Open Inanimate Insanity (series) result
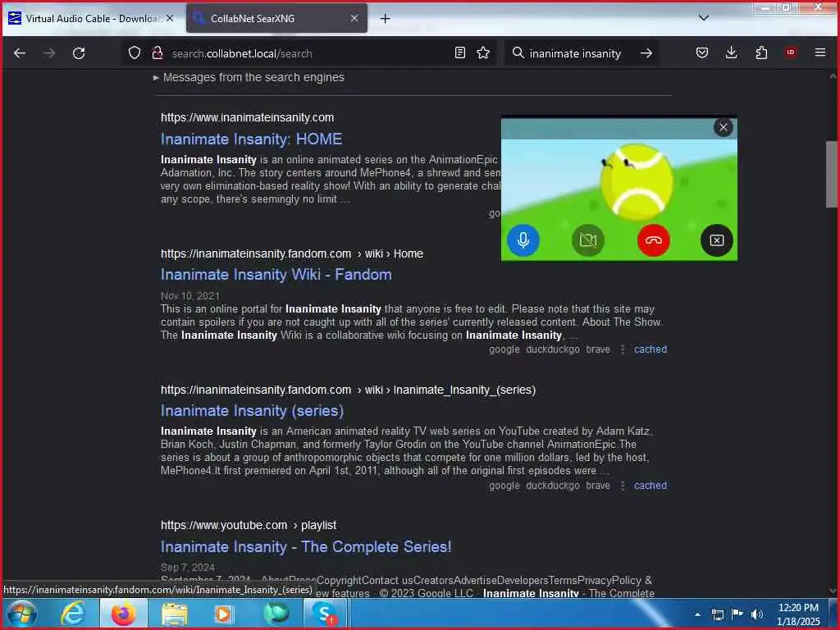840x630 pixels. pyautogui.click(x=252, y=411)
